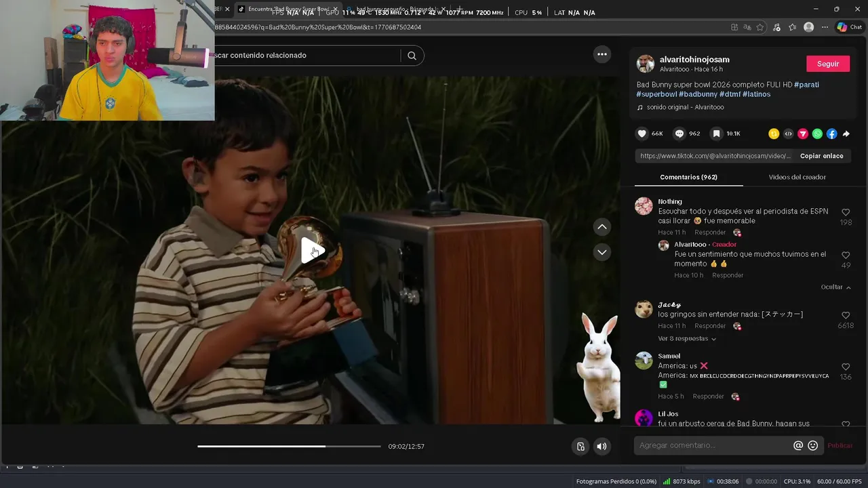Viewport: 868px width, 488px height.
Task: Click the search magnifier icon
Action: click(x=412, y=56)
